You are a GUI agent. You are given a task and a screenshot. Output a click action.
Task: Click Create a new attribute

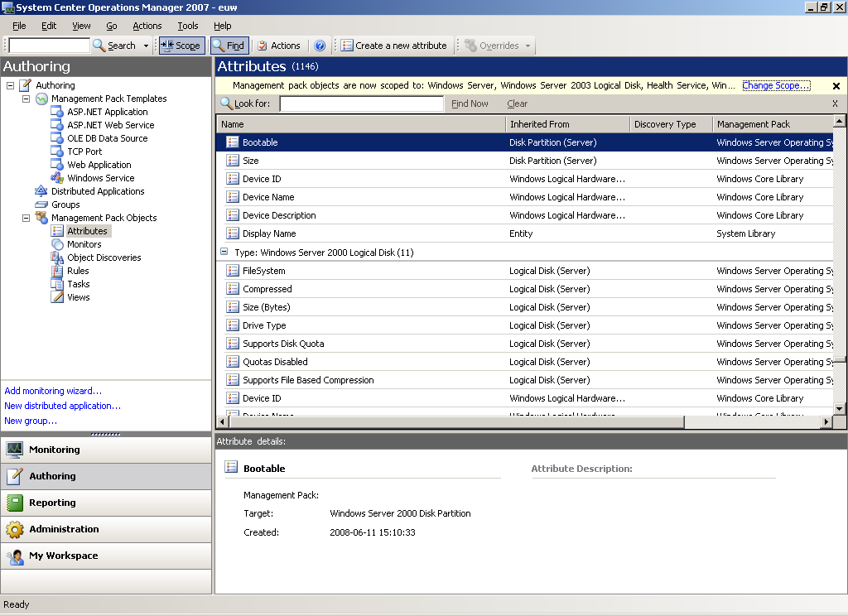coord(393,46)
